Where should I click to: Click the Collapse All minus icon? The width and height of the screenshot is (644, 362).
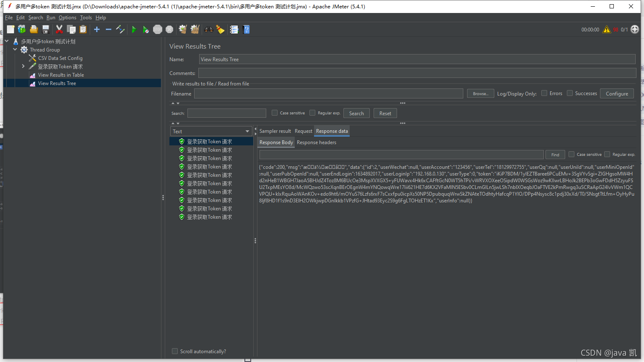click(108, 29)
